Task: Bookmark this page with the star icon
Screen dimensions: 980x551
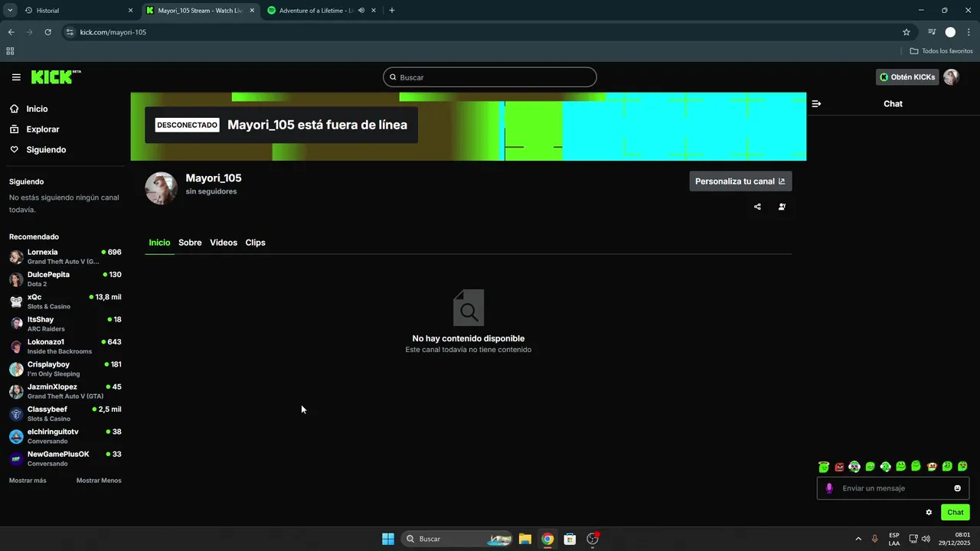Action: click(x=906, y=32)
